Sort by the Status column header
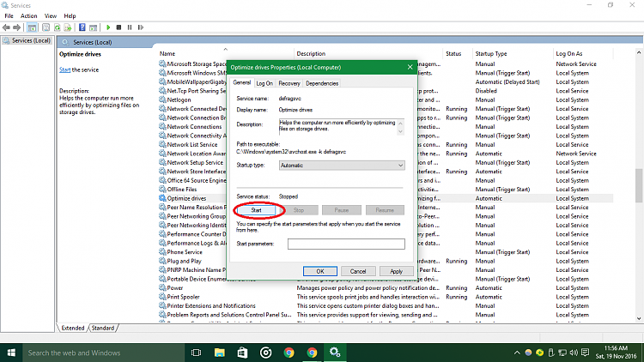The height and width of the screenshot is (362, 644). tap(453, 54)
